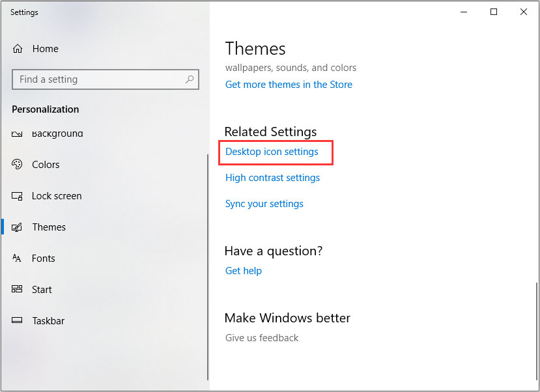Open Get more themes in the Store
Screen dimensions: 540x392
289,85
